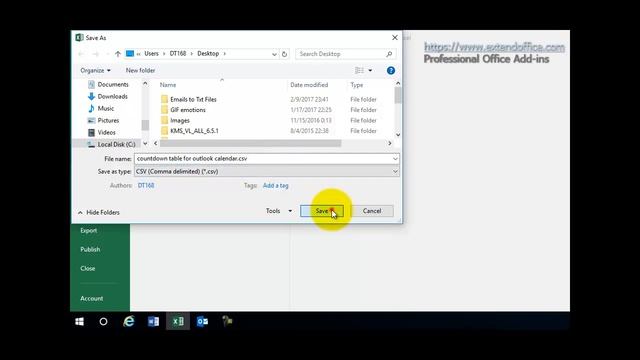Click the New folder button
The height and width of the screenshot is (360, 640).
(140, 70)
